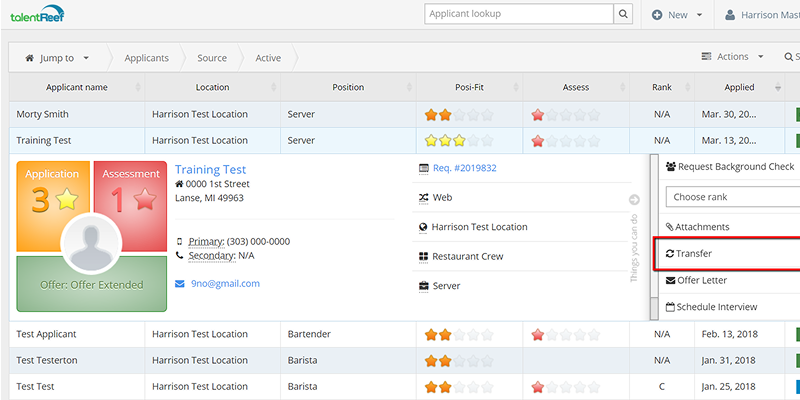Click the Actions list icon
The image size is (800, 400).
click(x=707, y=56)
